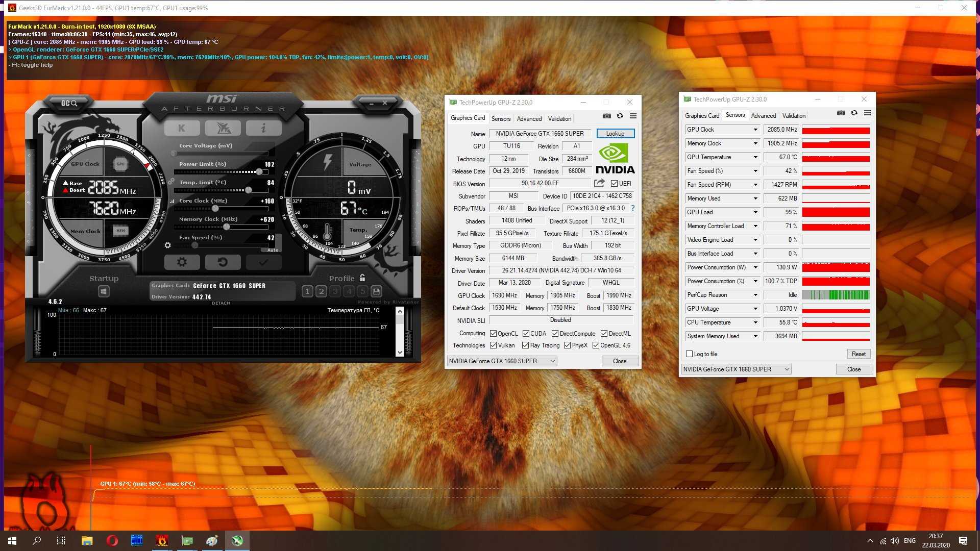Open Validation tab in GPU-Z Sensors window

point(794,116)
